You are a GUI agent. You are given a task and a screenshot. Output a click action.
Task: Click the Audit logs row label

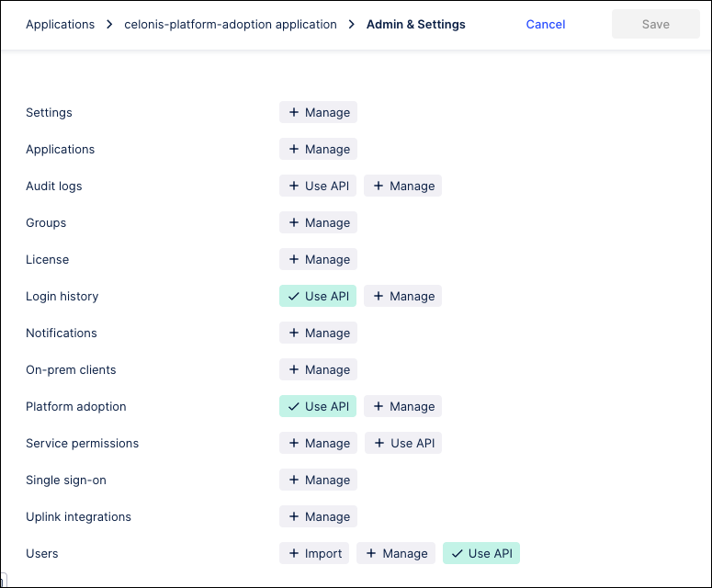coord(54,187)
